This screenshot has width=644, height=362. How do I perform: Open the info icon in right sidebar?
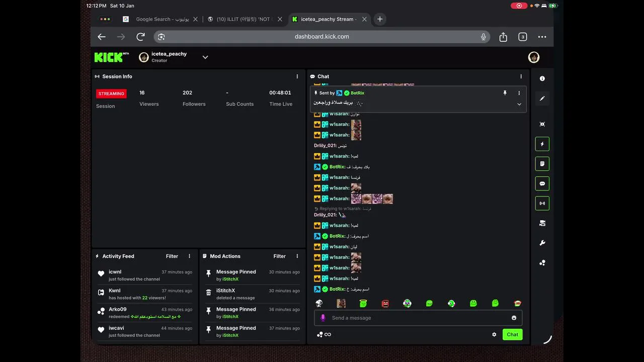click(542, 78)
